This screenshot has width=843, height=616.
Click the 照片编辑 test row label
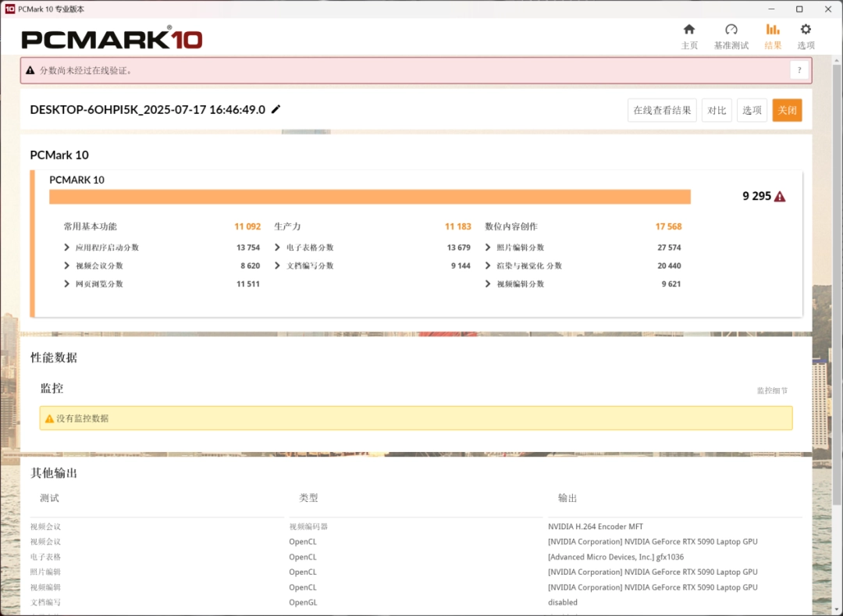tap(45, 572)
